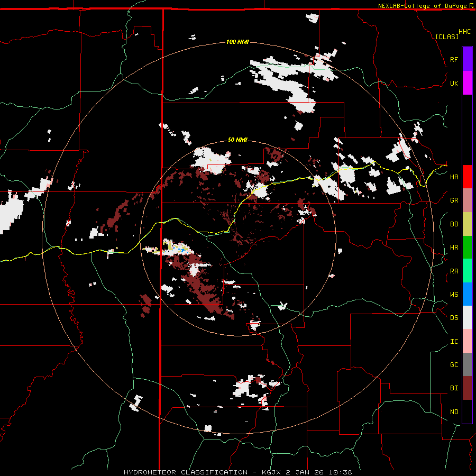Click the RA light-green legend swatch

(x=467, y=271)
